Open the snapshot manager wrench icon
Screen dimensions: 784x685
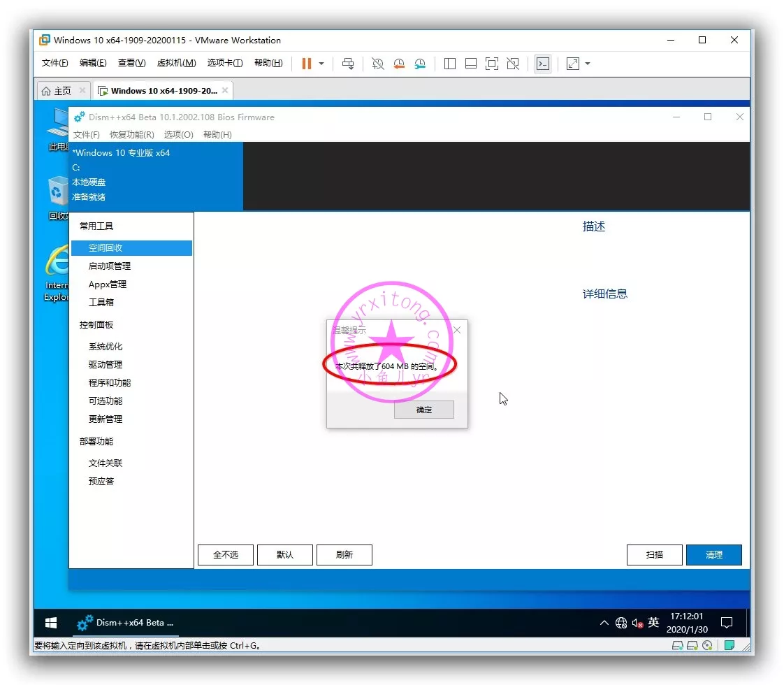[x=420, y=64]
